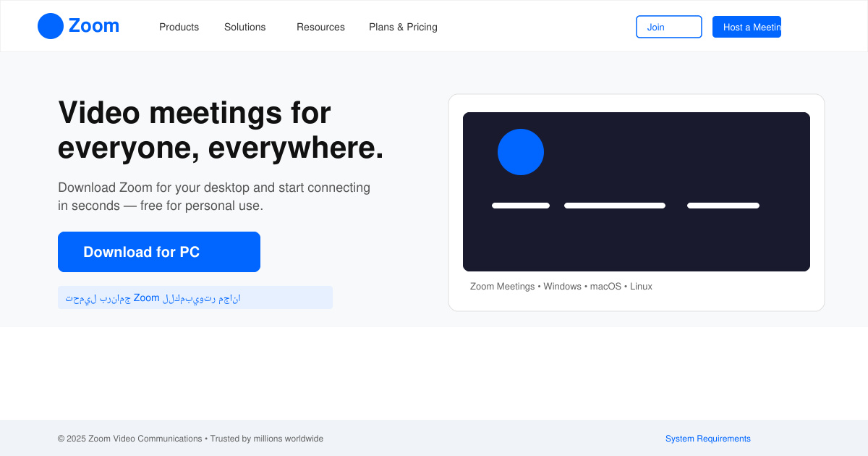Viewport: 868px width, 456px height.
Task: Click the dark Zoom meeting preview image
Action: 637,192
